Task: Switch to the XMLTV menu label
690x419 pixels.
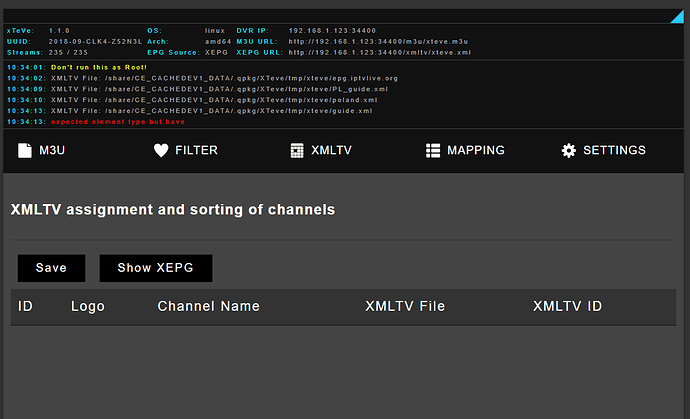Action: (331, 151)
